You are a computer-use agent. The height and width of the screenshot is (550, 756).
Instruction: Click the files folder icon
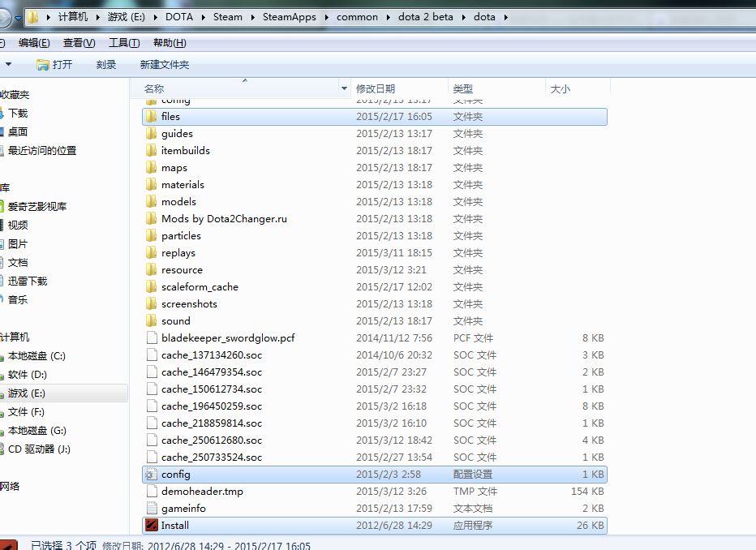point(152,116)
